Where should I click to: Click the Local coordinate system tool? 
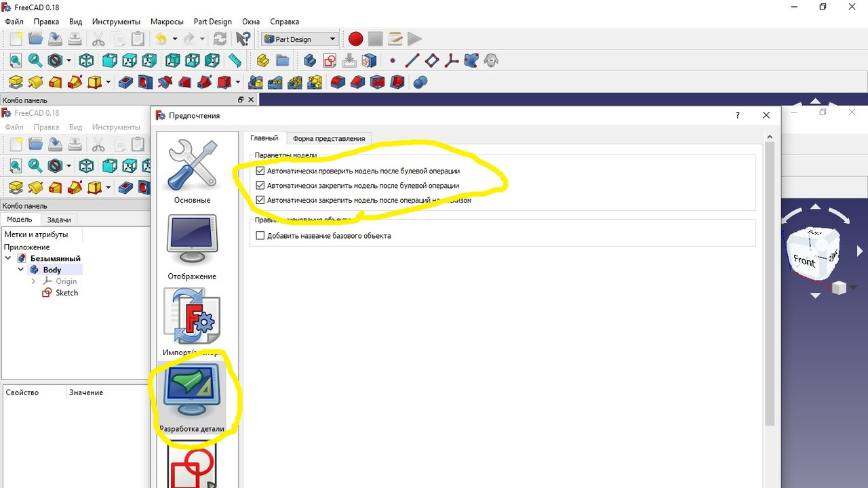coord(452,61)
